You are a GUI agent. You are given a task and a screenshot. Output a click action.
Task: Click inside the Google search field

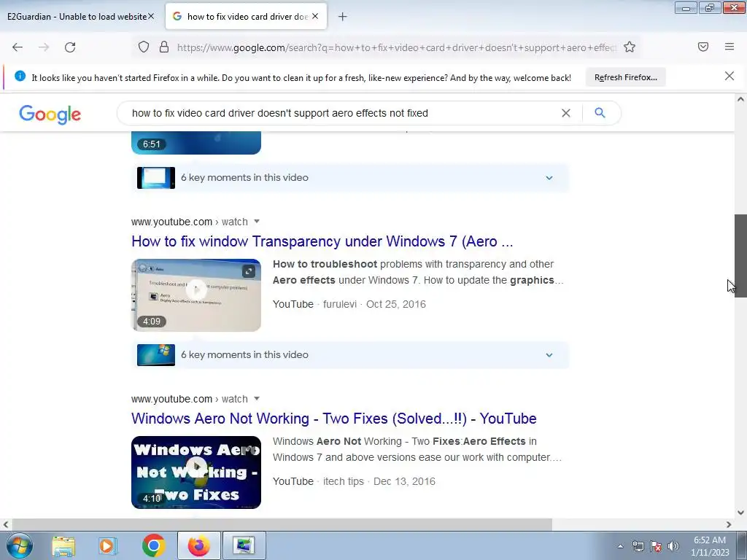tap(343, 113)
